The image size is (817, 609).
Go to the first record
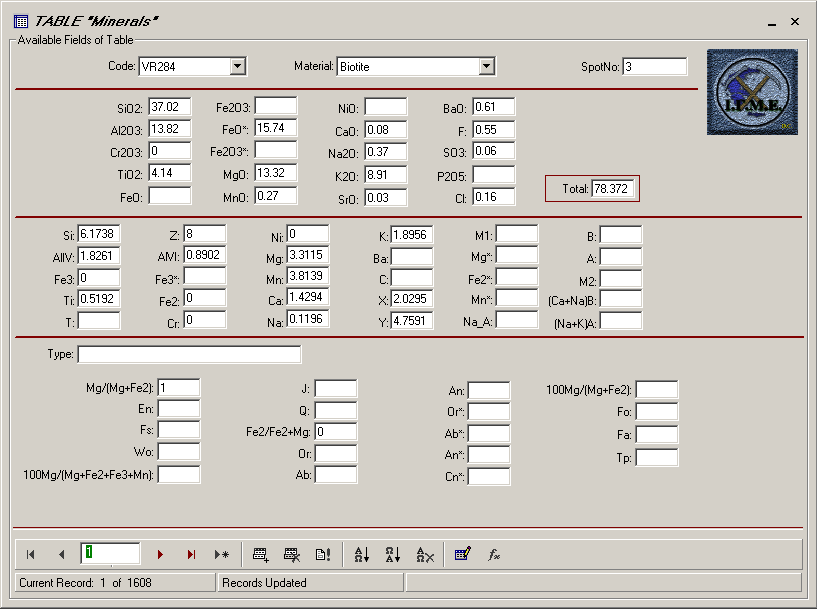tap(31, 554)
